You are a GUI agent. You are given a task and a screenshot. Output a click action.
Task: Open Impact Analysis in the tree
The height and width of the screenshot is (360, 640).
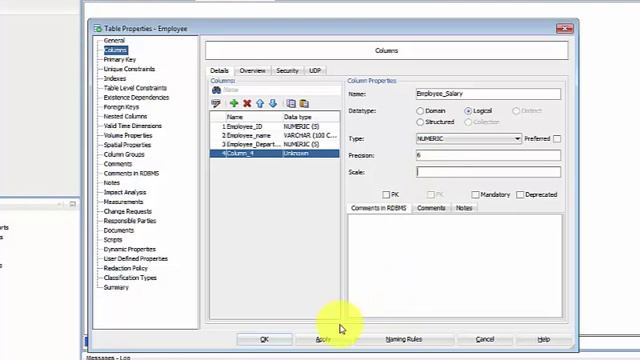[125, 192]
